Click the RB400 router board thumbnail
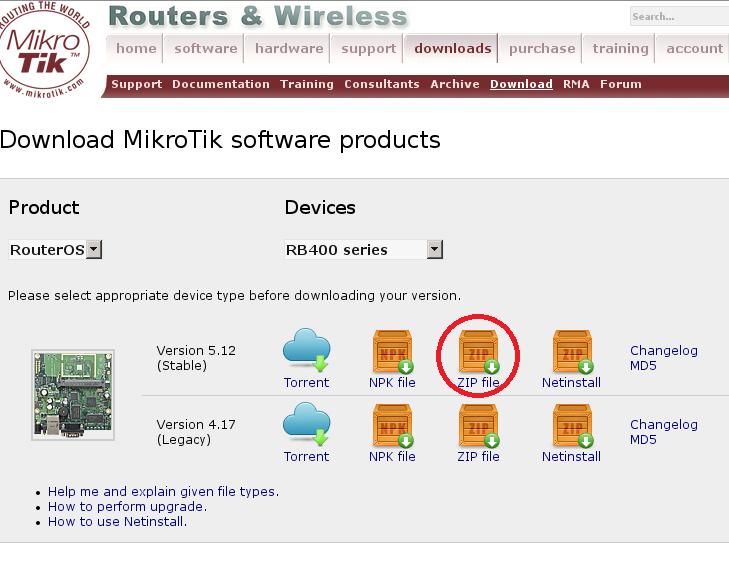This screenshot has width=729, height=562. [73, 395]
